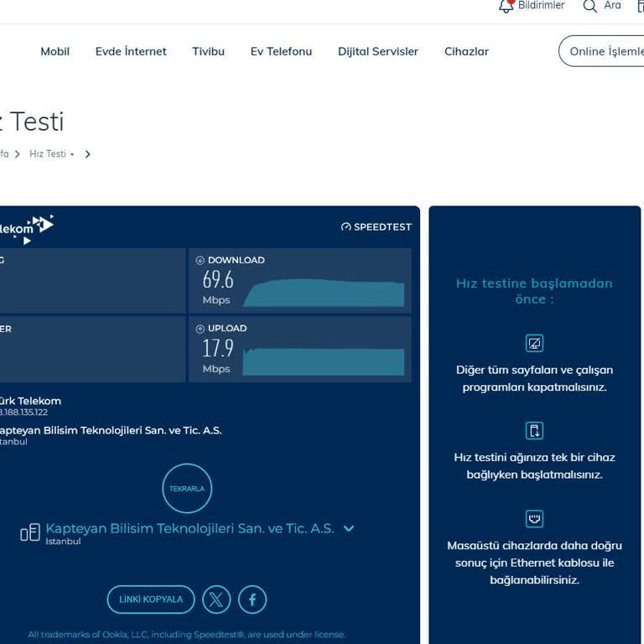The height and width of the screenshot is (644, 644).
Task: Open the Ev Telefonu menu
Action: [x=281, y=51]
